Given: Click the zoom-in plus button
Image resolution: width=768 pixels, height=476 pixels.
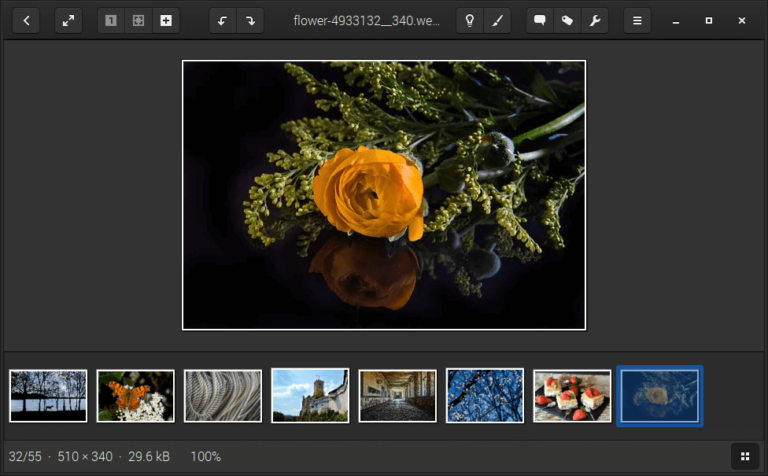Looking at the screenshot, I should point(166,20).
